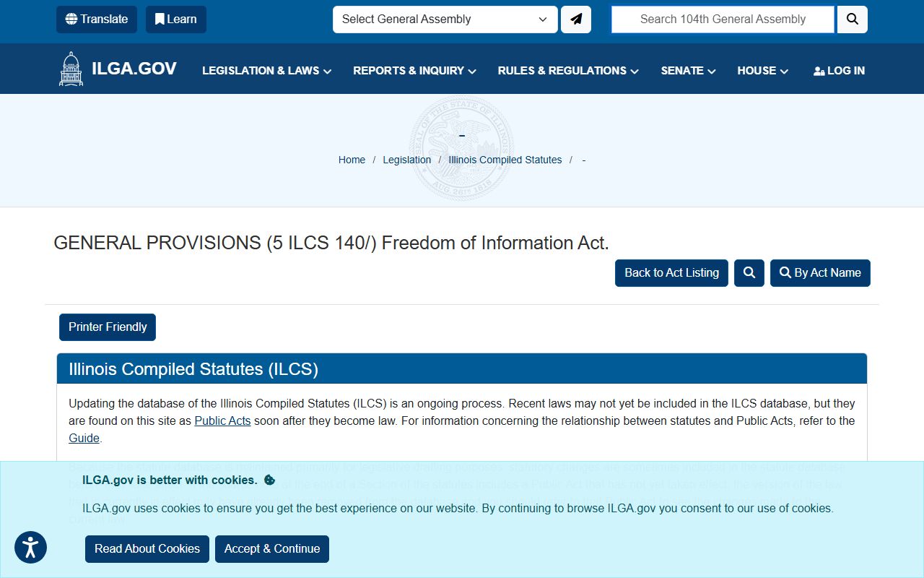
Task: Open the Public Acts link
Action: point(222,420)
